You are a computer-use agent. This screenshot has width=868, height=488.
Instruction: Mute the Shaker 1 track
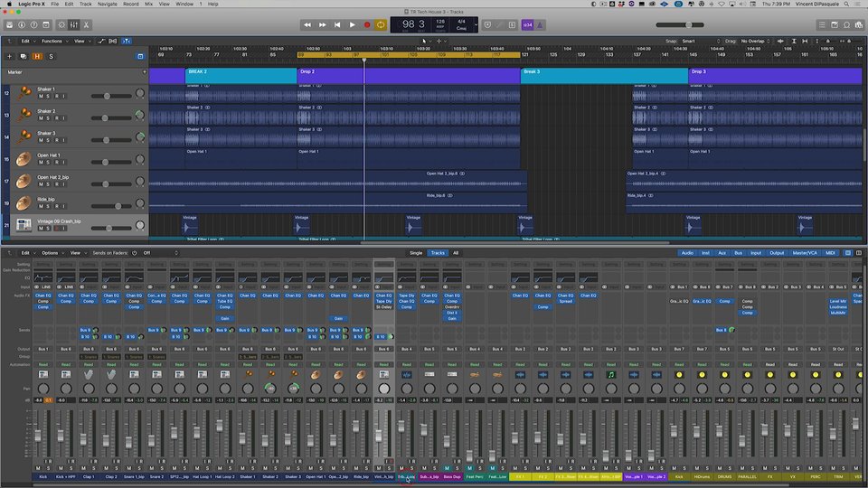(x=41, y=97)
